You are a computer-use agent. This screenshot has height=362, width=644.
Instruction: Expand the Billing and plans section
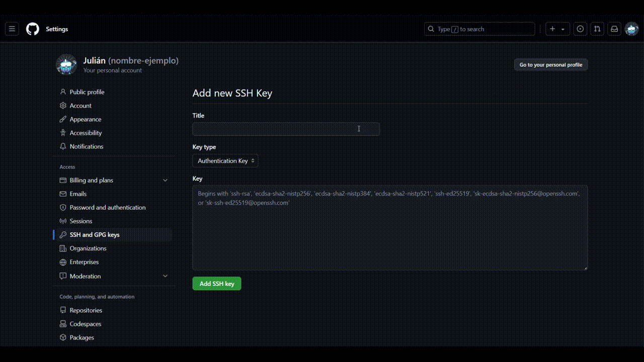(x=165, y=180)
